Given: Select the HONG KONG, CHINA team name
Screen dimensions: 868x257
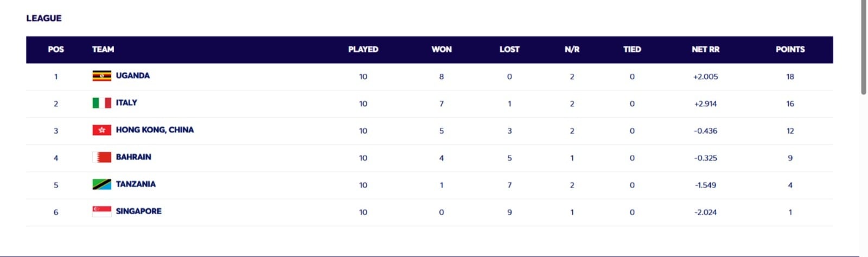Looking at the screenshot, I should pyautogui.click(x=155, y=130).
